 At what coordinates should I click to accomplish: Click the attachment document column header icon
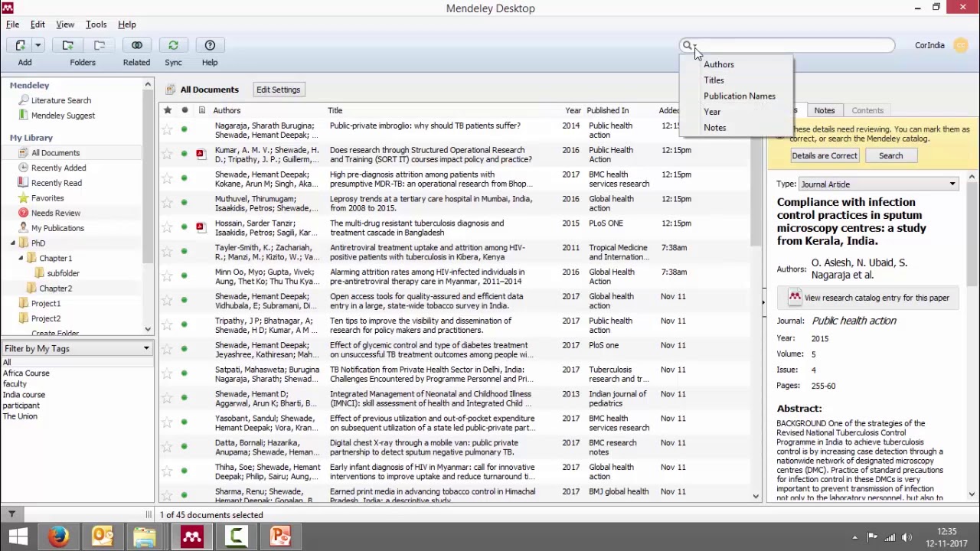[x=201, y=110]
